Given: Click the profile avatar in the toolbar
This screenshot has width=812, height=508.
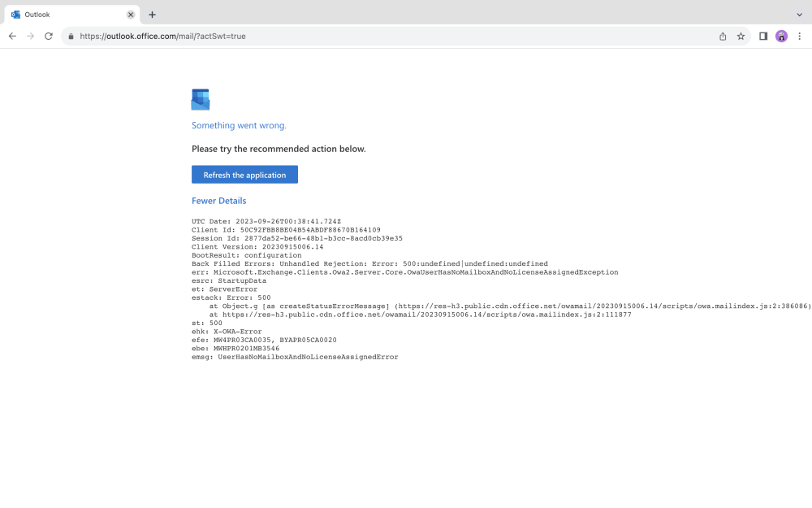Looking at the screenshot, I should click(x=781, y=37).
